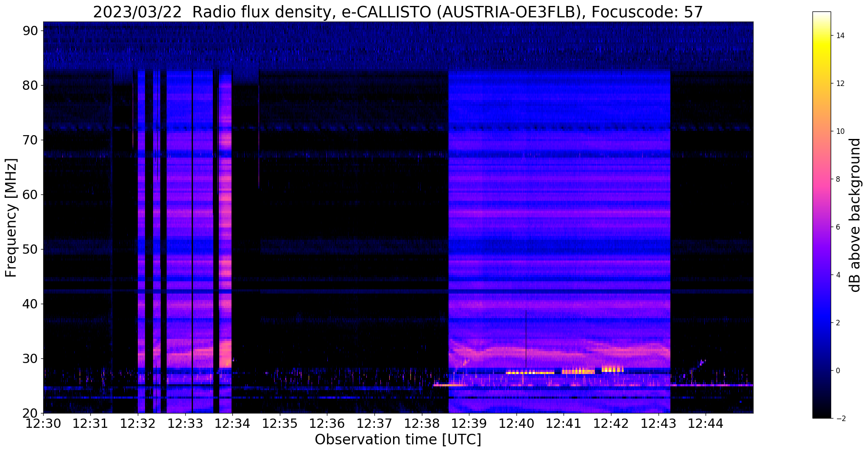Click the colorbar tick label 4

(x=837, y=275)
